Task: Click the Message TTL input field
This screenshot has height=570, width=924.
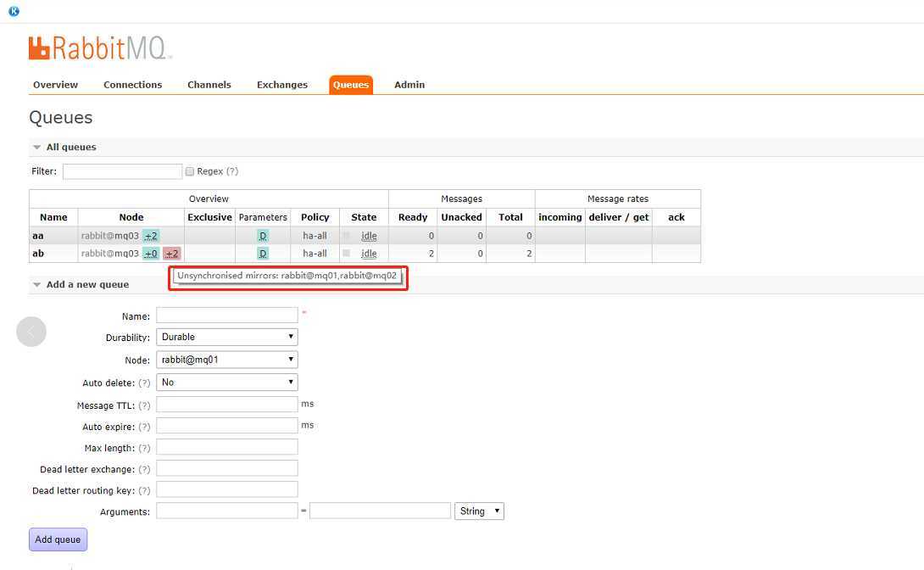Action: click(x=227, y=405)
